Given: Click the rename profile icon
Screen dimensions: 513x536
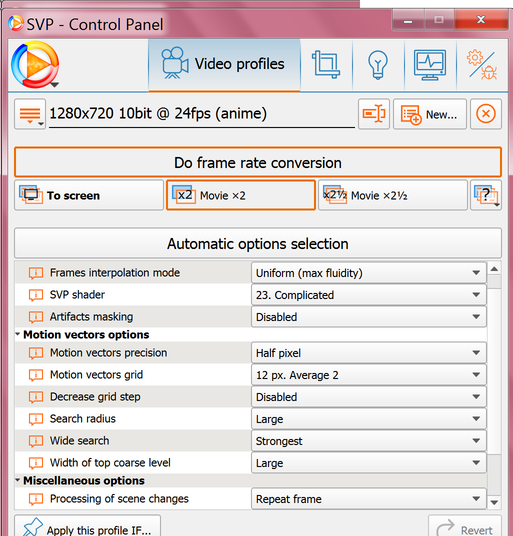Looking at the screenshot, I should pos(374,114).
